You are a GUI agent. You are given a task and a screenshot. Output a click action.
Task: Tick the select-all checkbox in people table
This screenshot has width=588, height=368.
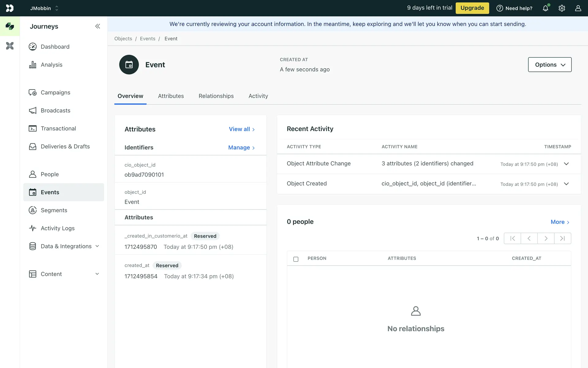point(296,259)
